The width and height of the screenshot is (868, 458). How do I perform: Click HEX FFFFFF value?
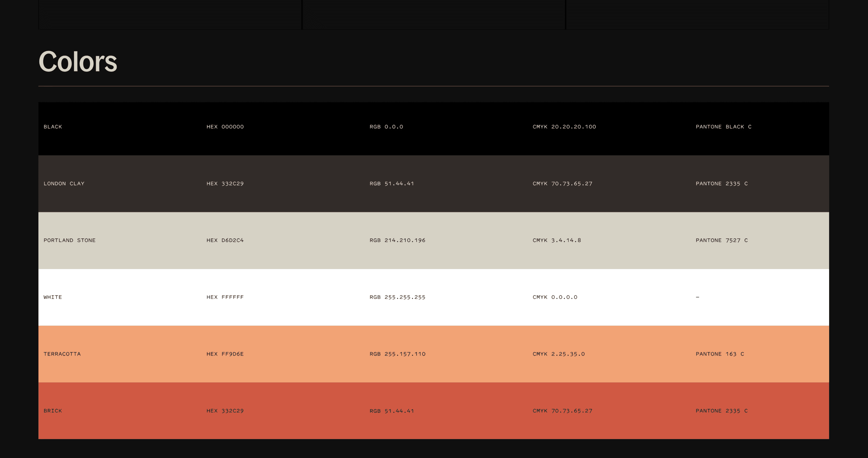point(225,297)
